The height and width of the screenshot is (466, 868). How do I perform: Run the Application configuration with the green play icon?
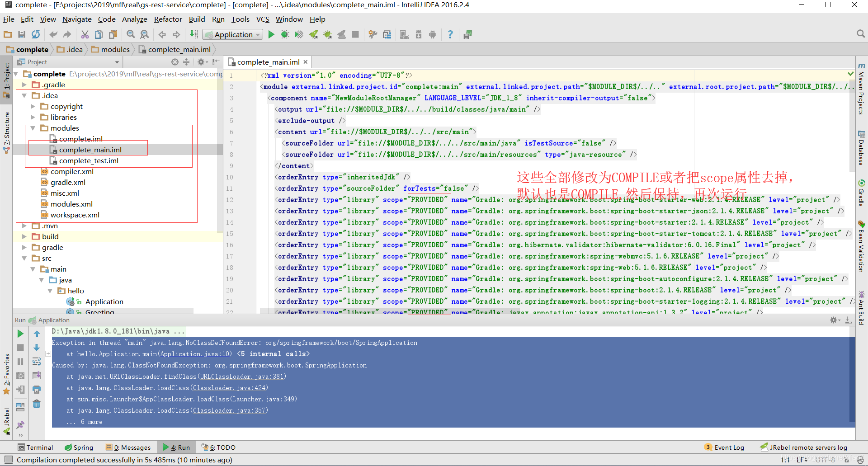(x=271, y=34)
